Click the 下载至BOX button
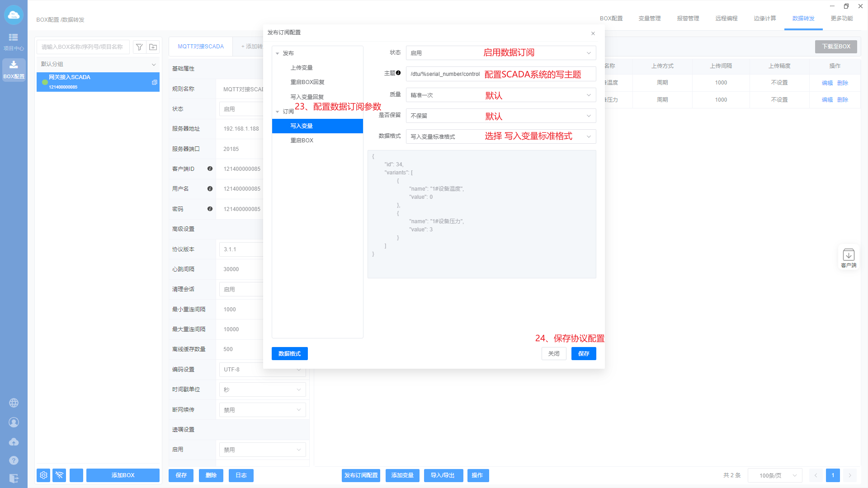This screenshot has height=488, width=868. coord(836,47)
